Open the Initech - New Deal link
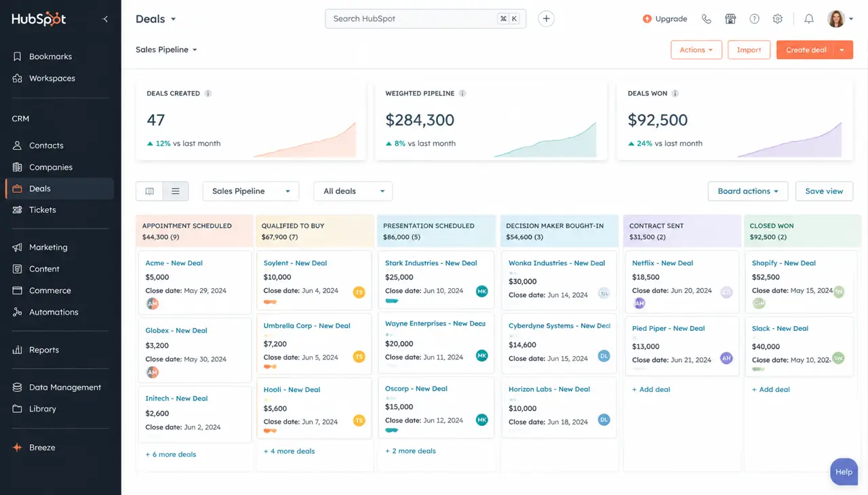The height and width of the screenshot is (495, 868). [176, 399]
